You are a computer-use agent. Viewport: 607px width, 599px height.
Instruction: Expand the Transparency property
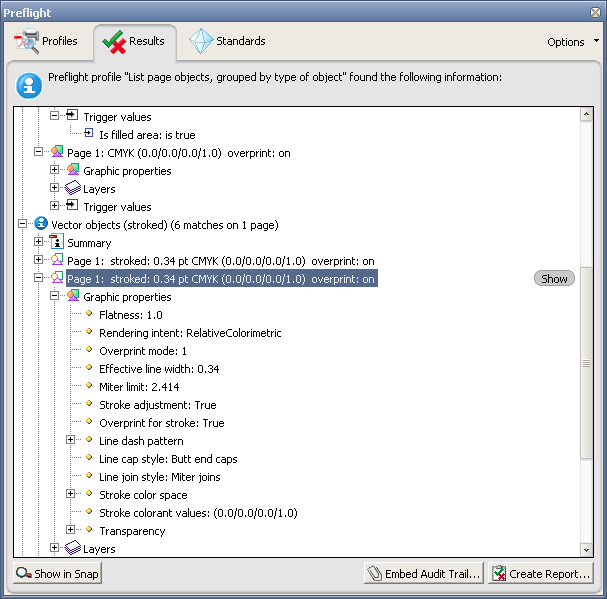[70, 529]
